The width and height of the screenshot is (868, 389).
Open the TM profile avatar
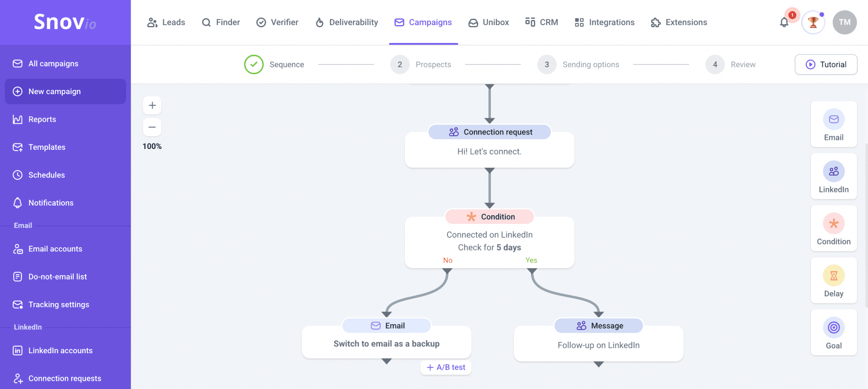845,23
